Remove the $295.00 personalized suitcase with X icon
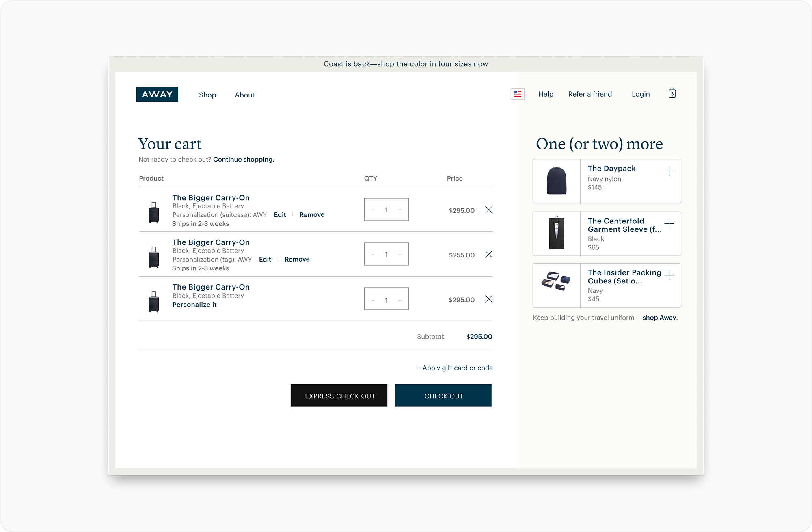 pyautogui.click(x=489, y=210)
